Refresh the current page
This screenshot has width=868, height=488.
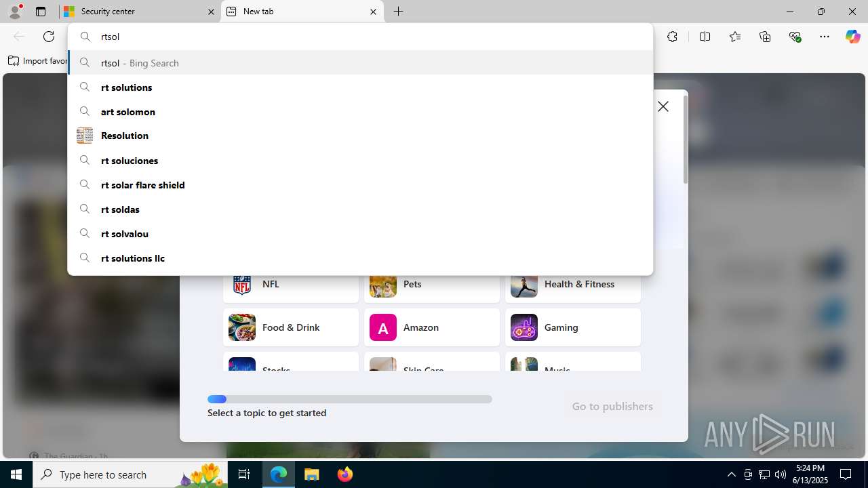pos(49,37)
